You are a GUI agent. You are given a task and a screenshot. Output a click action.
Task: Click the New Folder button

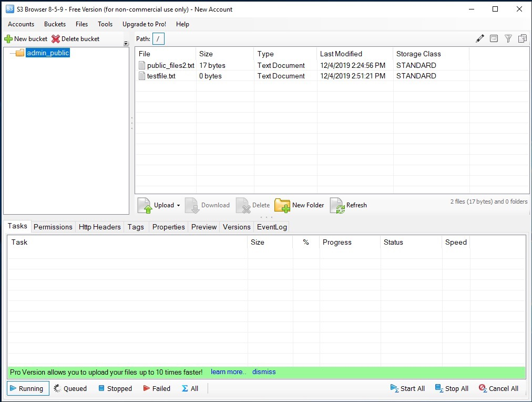coord(299,205)
